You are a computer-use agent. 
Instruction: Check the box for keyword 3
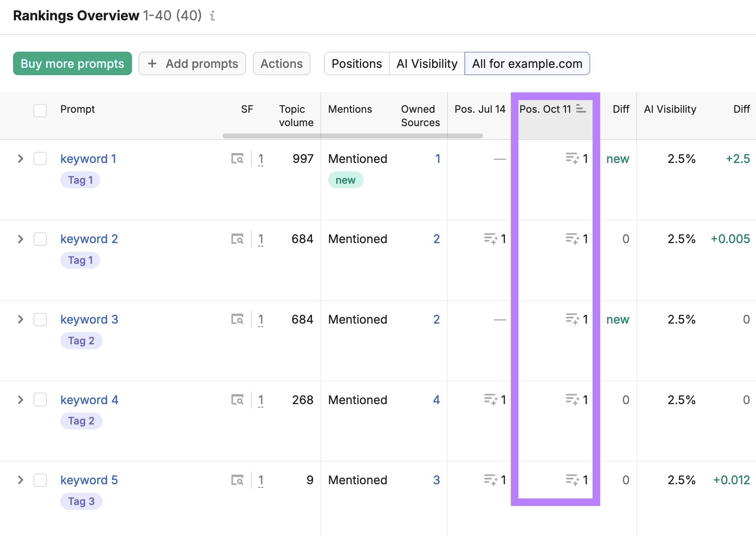coord(40,319)
